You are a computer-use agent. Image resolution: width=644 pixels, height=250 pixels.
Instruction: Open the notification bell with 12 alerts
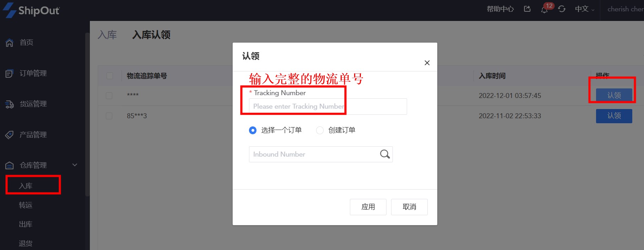544,10
